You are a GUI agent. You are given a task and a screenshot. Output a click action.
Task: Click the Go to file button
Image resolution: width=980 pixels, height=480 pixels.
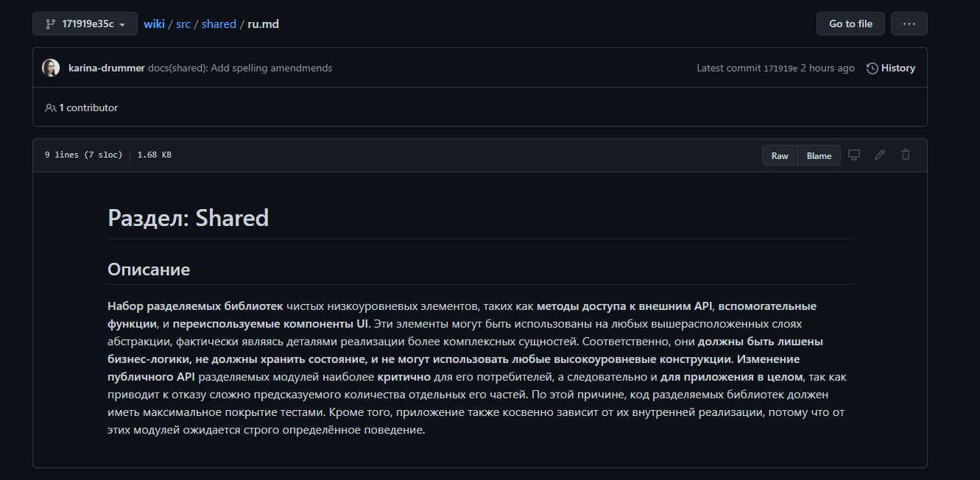(850, 24)
